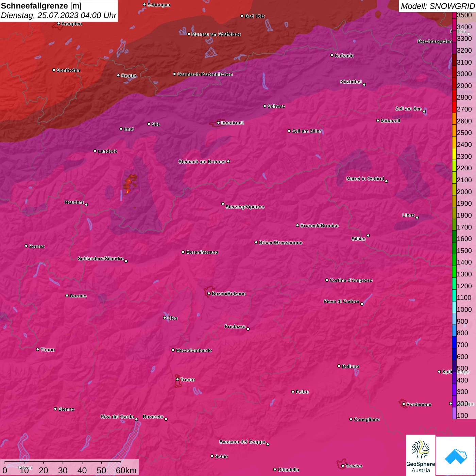Select the Brixen/Bressanone label
Viewport: 476px width, 476px height.
281,242
